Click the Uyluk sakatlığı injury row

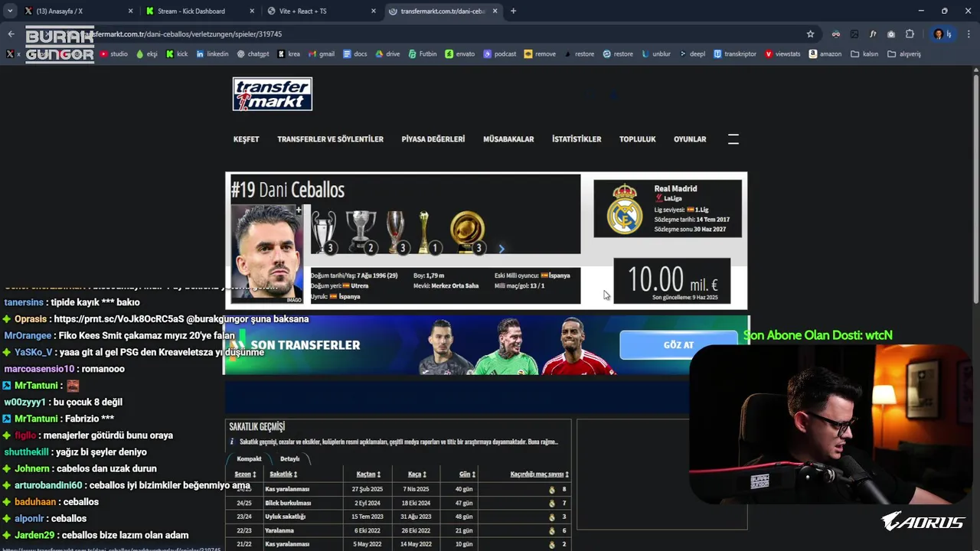(398, 517)
